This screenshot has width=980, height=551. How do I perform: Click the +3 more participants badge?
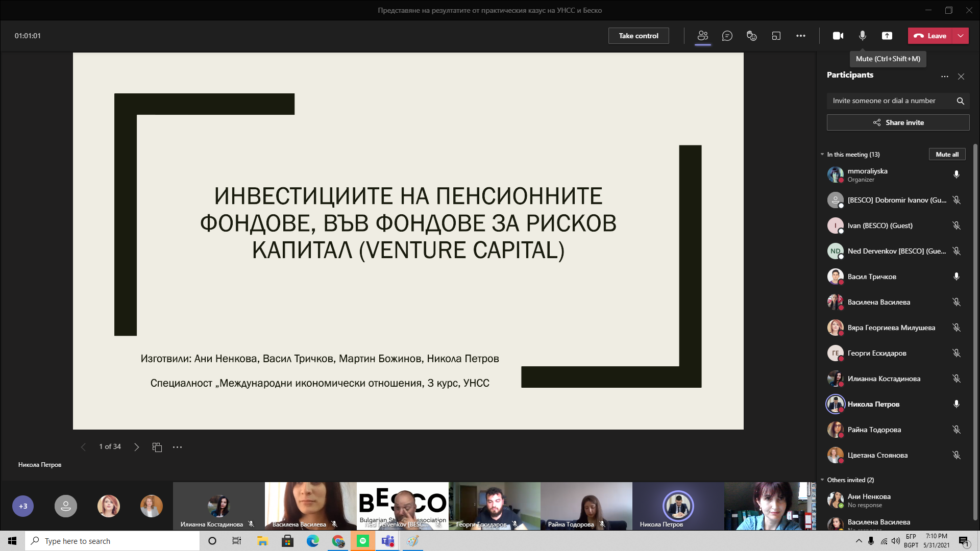23,506
